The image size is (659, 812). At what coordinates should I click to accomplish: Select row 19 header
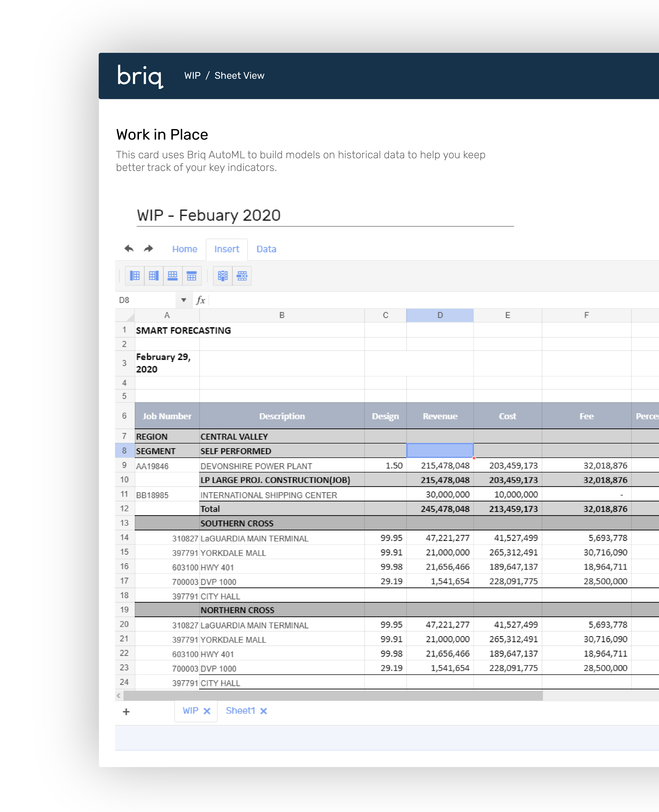tap(125, 610)
